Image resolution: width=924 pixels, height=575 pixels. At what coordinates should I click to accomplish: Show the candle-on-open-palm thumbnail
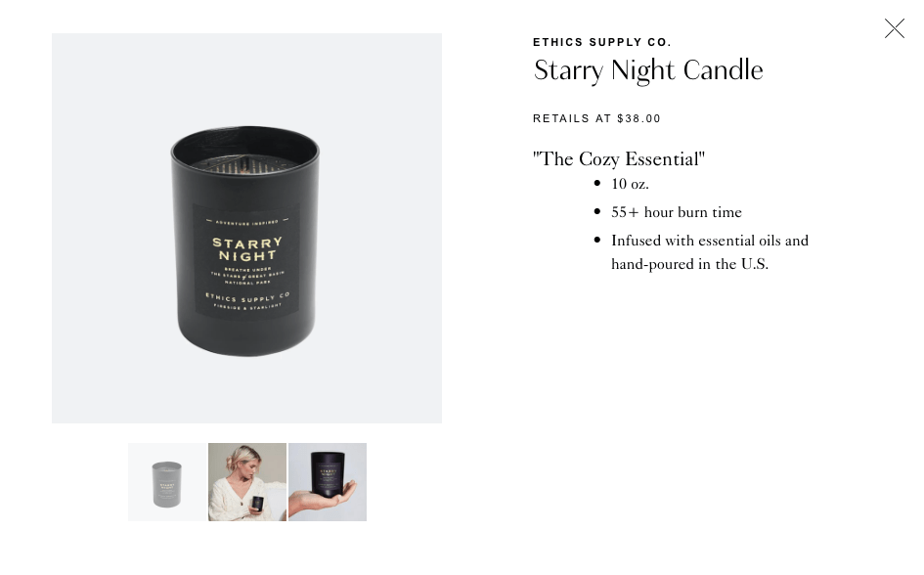tap(328, 482)
